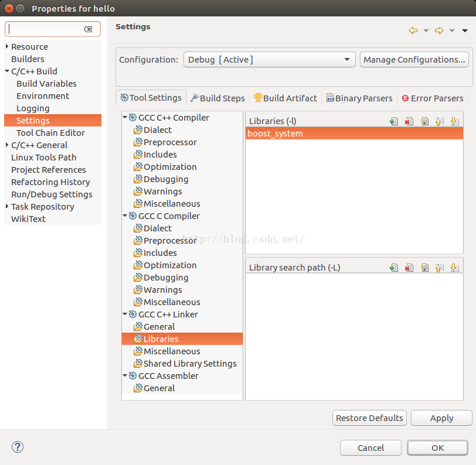Open Build Variables page

(x=46, y=84)
